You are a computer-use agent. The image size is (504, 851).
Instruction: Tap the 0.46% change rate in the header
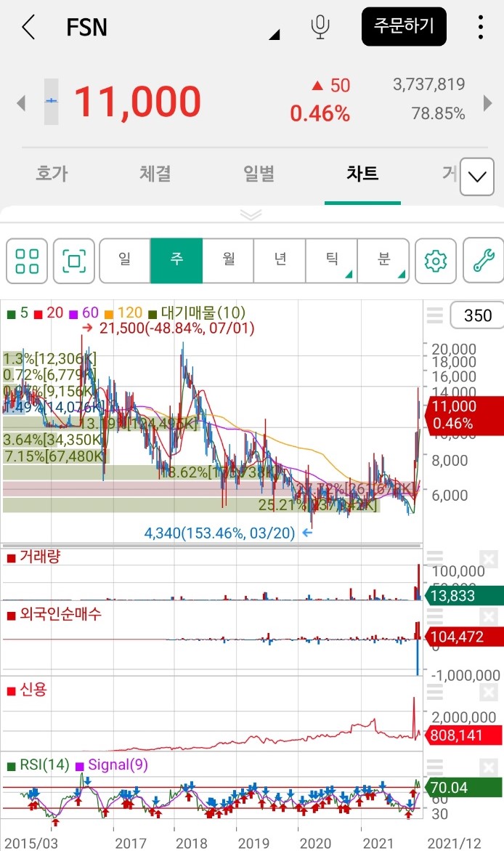pos(320,113)
